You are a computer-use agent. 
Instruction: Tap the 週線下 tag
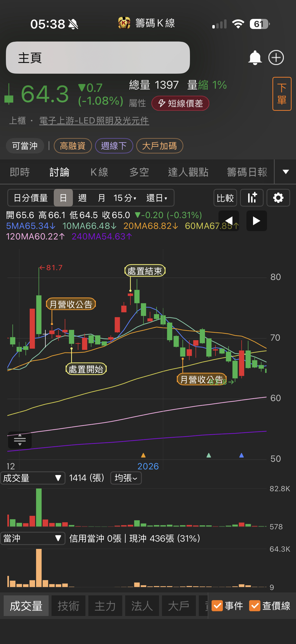pyautogui.click(x=114, y=146)
